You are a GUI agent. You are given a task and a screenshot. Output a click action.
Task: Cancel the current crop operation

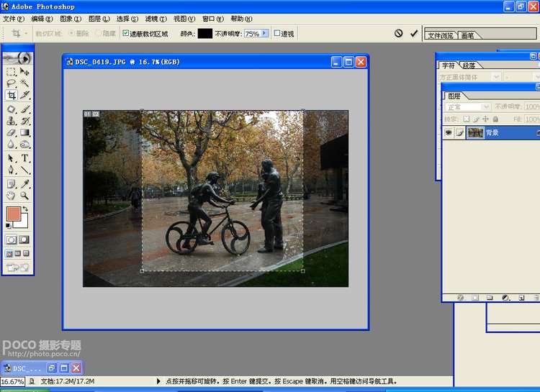point(398,33)
